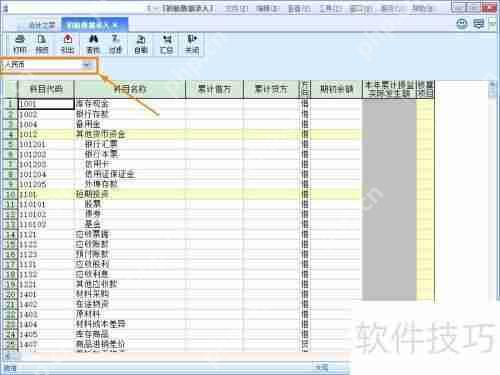Click the 其他货币资金 account name

point(101,134)
